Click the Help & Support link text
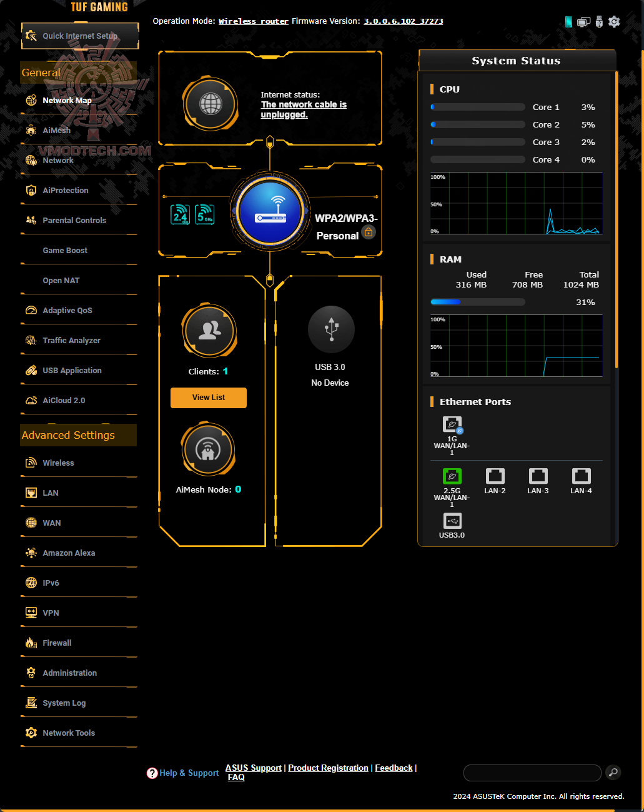 point(189,773)
